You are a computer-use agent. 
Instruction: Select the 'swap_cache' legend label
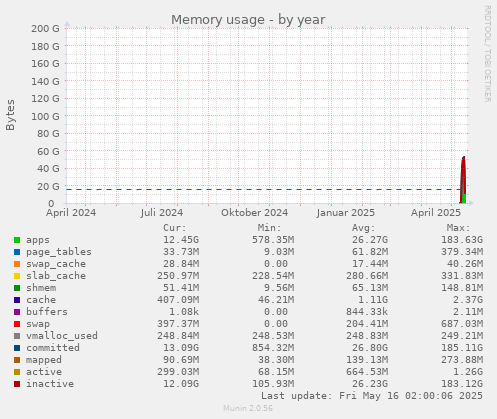[56, 264]
